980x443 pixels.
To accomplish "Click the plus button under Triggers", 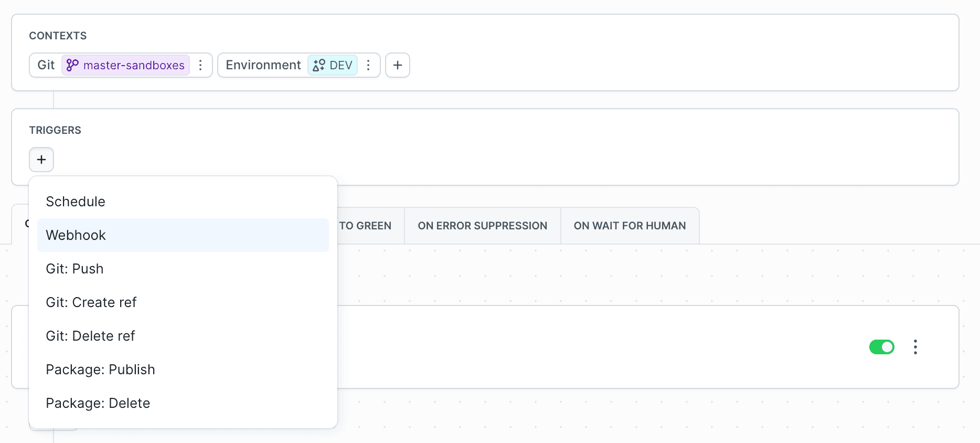I will coord(41,160).
